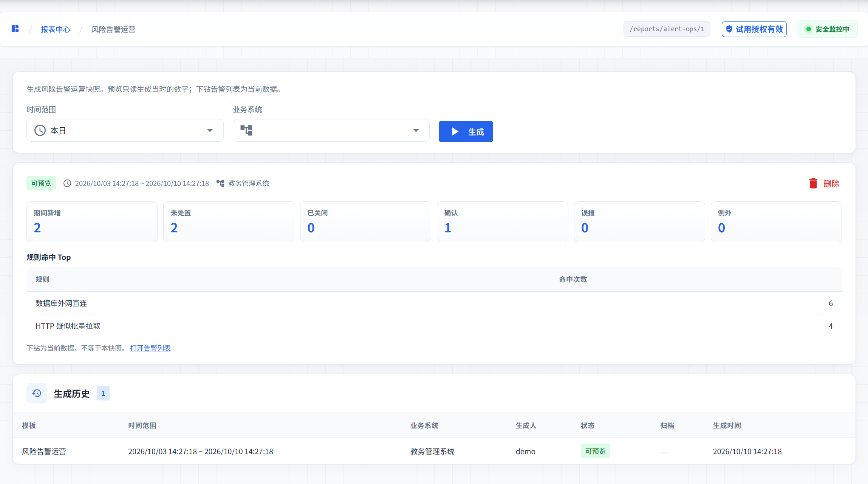Click the clock icon in time range selector
868x484 pixels.
[x=40, y=130]
